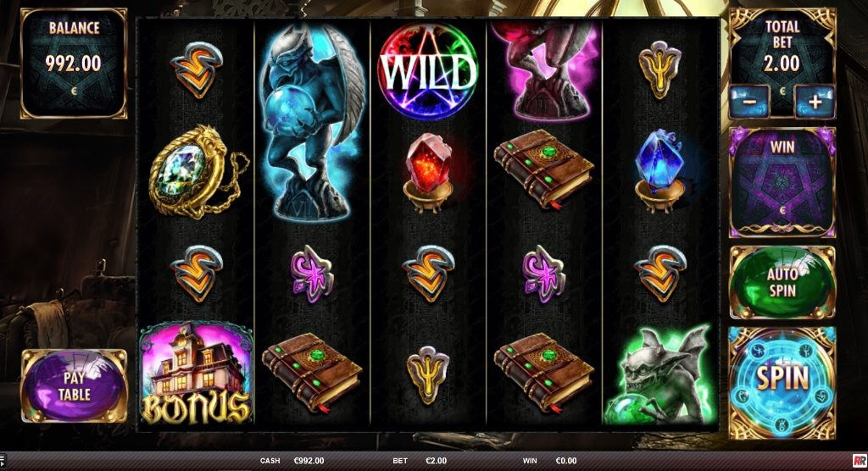Select the green gargoyle symbol
The image size is (868, 471).
point(659,374)
